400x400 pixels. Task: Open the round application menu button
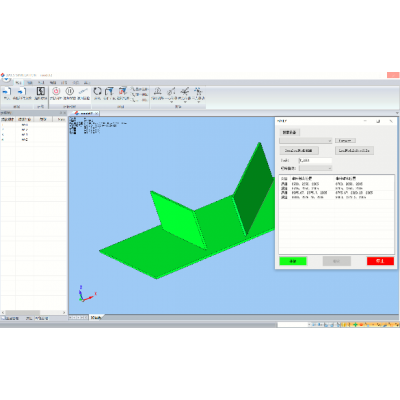(x=6, y=79)
